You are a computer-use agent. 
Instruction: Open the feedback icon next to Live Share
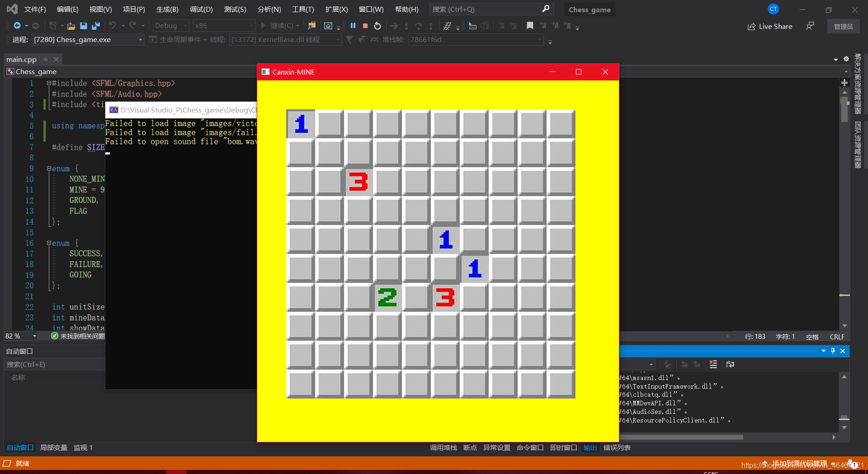[x=810, y=26]
